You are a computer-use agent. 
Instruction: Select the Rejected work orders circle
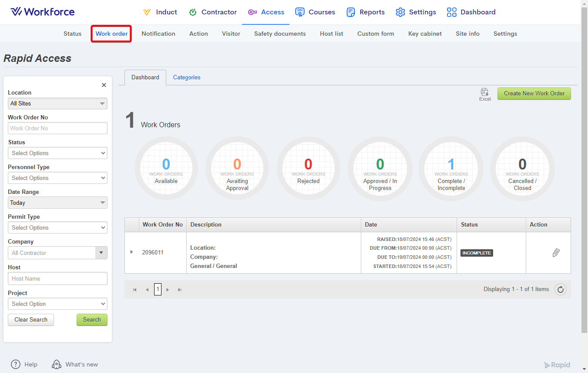point(309,168)
